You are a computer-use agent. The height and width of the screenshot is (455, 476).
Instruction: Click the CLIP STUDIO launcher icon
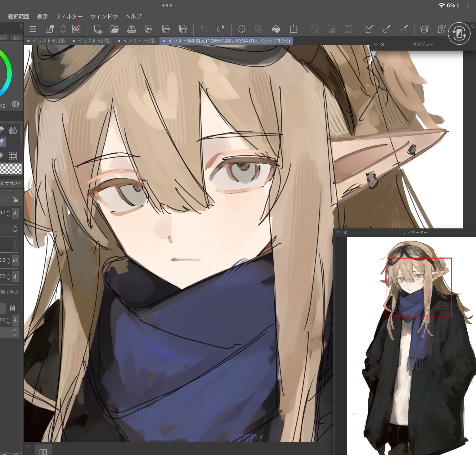tap(76, 29)
